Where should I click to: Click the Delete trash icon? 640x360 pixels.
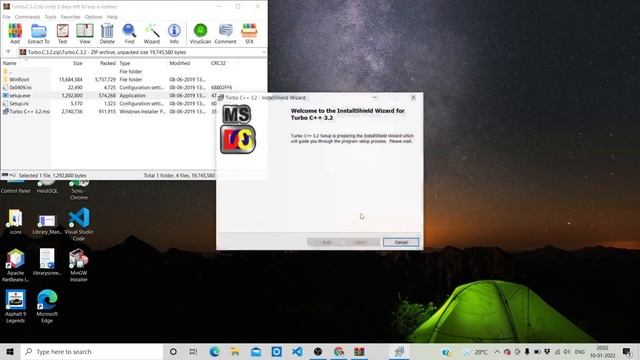(107, 33)
